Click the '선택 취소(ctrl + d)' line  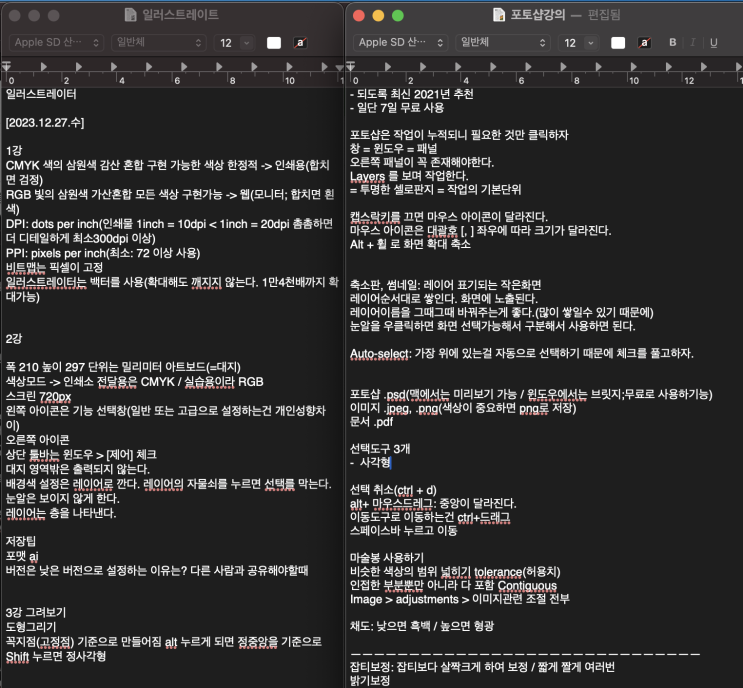pos(393,490)
